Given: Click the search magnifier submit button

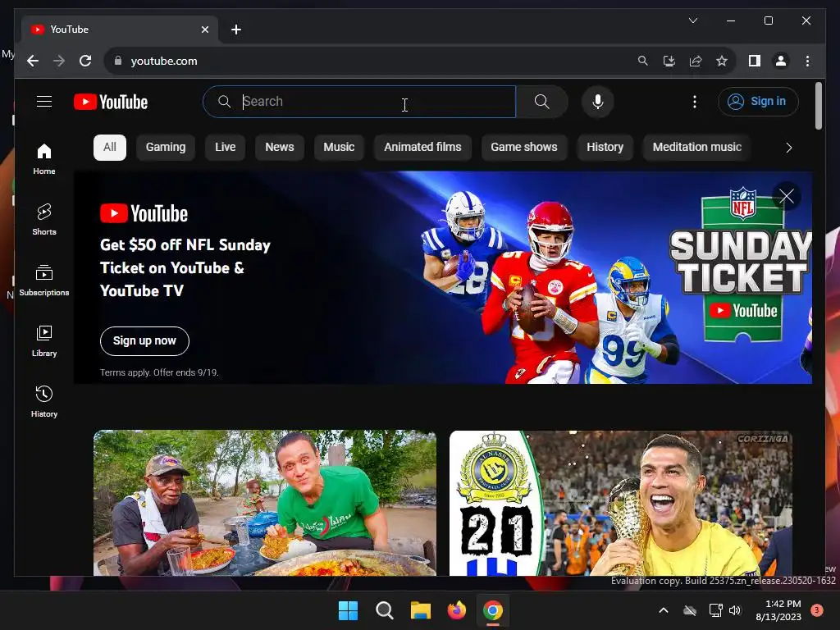Looking at the screenshot, I should click(541, 102).
